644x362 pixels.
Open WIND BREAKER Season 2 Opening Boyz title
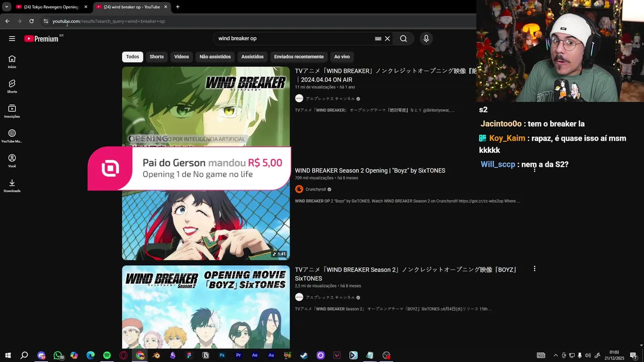(370, 171)
